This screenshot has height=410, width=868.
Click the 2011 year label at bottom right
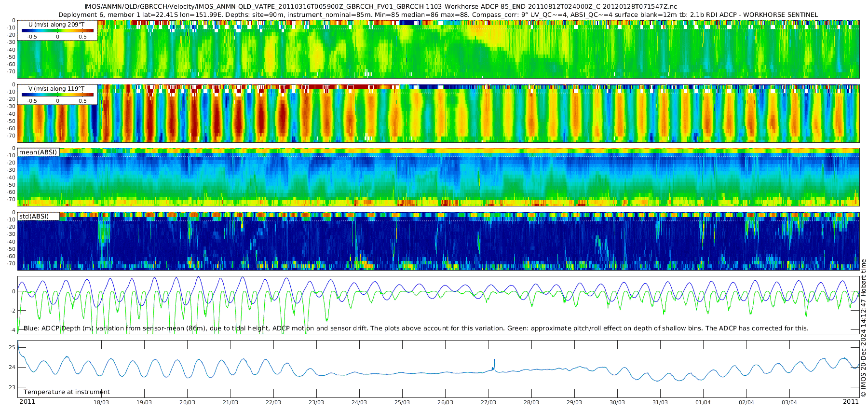coord(851,402)
